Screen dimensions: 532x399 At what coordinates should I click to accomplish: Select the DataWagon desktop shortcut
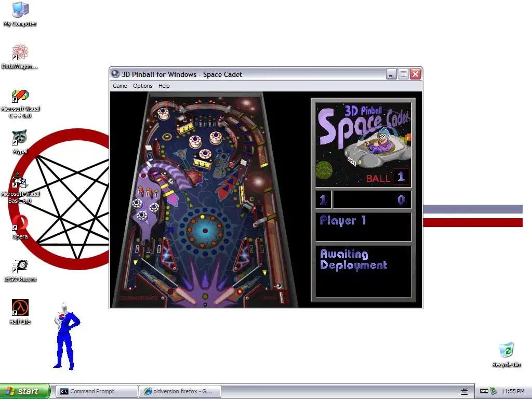tap(19, 57)
